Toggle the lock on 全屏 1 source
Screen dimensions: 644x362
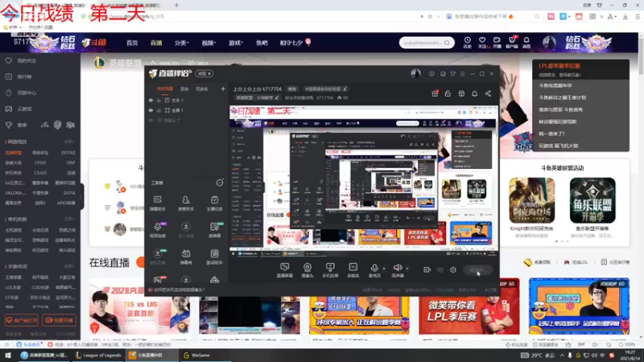click(159, 110)
